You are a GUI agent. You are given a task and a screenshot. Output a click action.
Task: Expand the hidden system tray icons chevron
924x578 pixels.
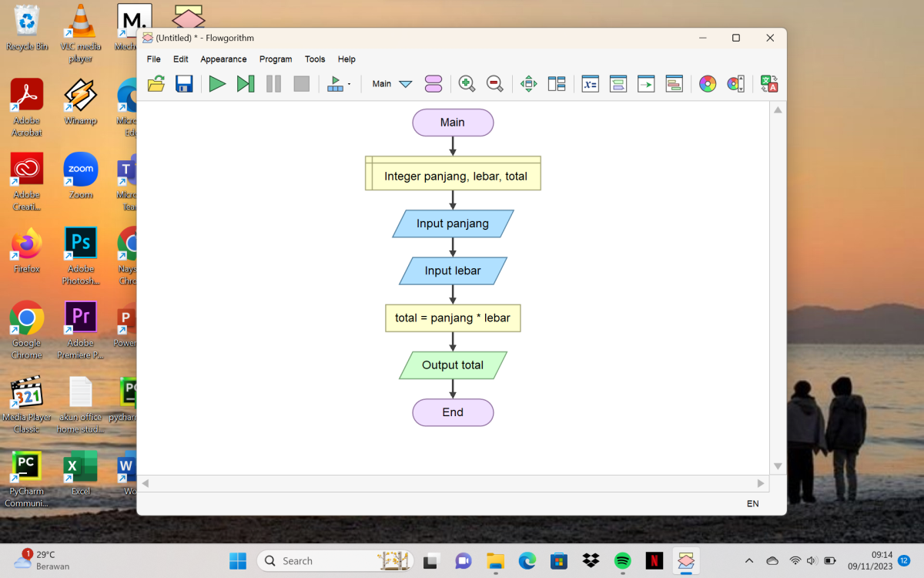pos(749,561)
